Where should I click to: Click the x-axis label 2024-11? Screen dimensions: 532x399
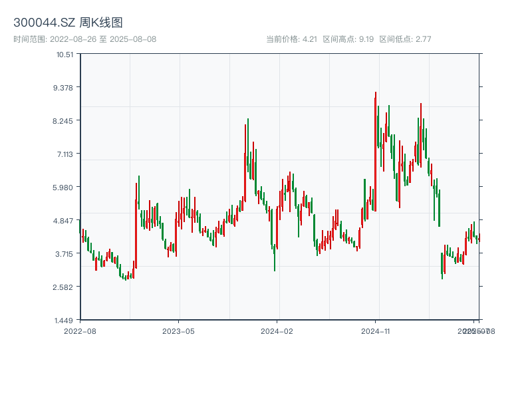tap(375, 331)
